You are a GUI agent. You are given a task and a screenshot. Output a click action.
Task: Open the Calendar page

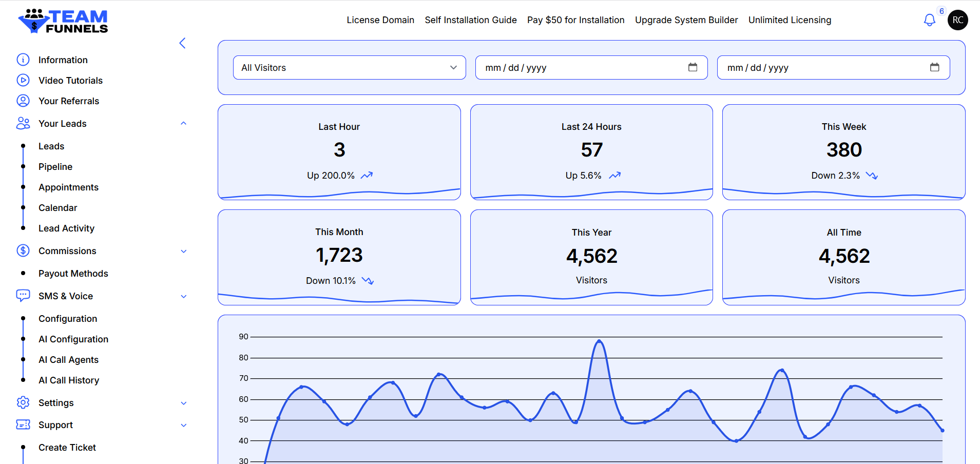pyautogui.click(x=57, y=208)
